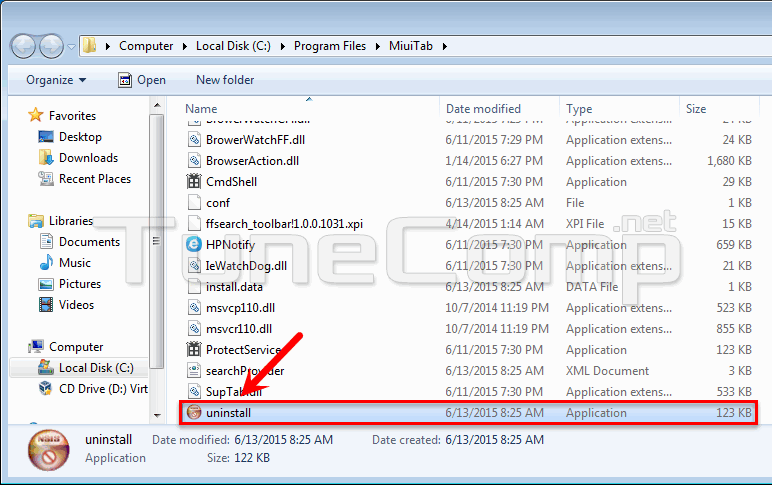The image size is (772, 485).
Task: Select Local Disk (C:) breadcrumb segment
Action: click(x=233, y=46)
